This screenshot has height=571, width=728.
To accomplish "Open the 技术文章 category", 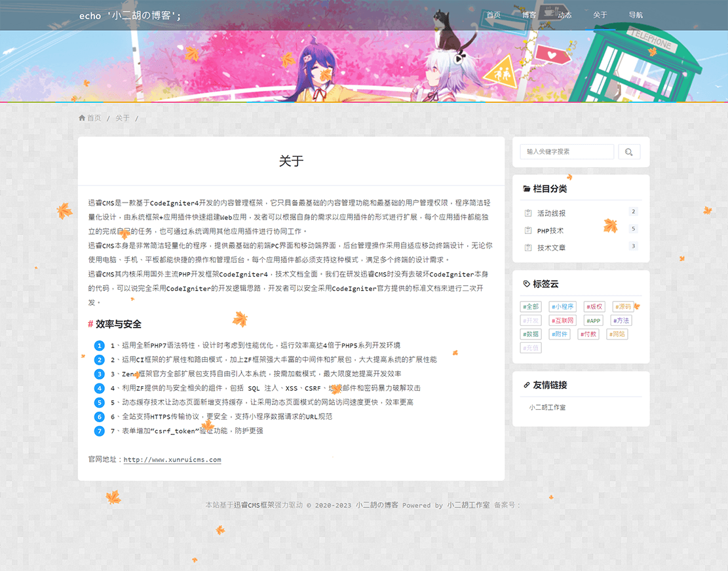I will click(x=552, y=248).
